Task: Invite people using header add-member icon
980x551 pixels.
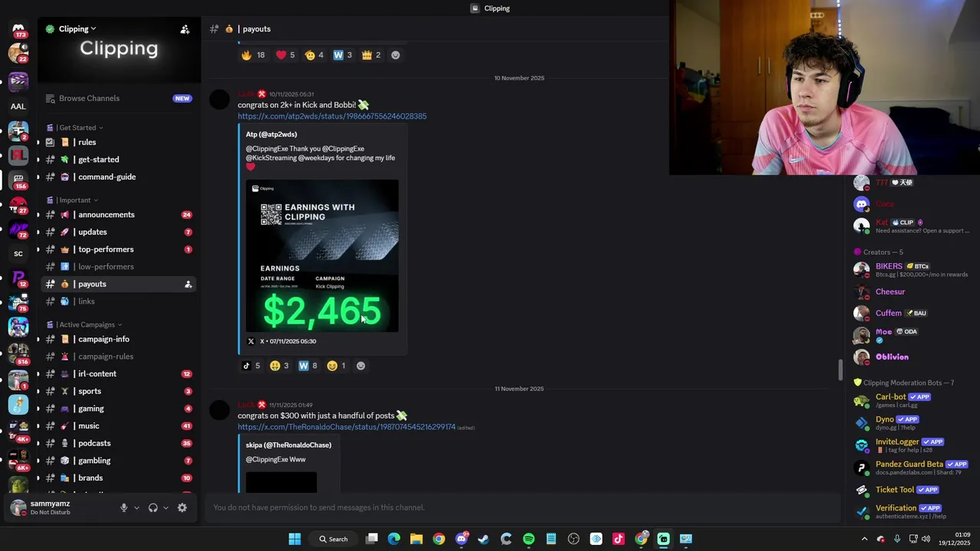Action: click(x=185, y=29)
